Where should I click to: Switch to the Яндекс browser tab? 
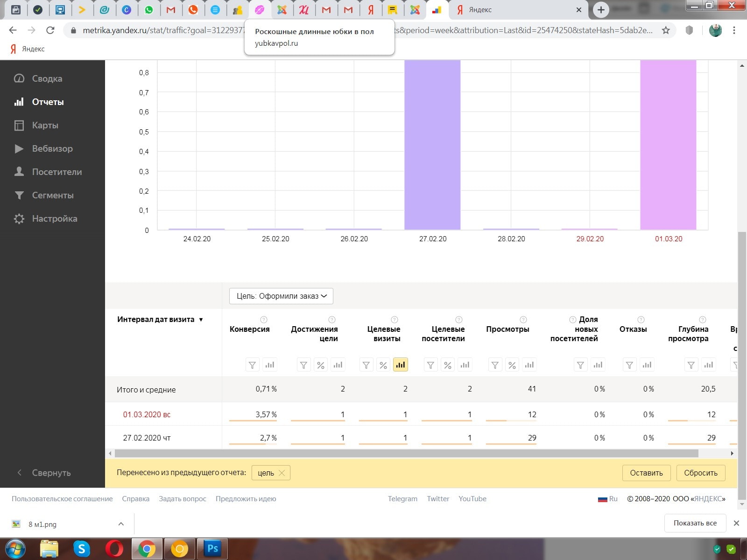click(x=514, y=10)
